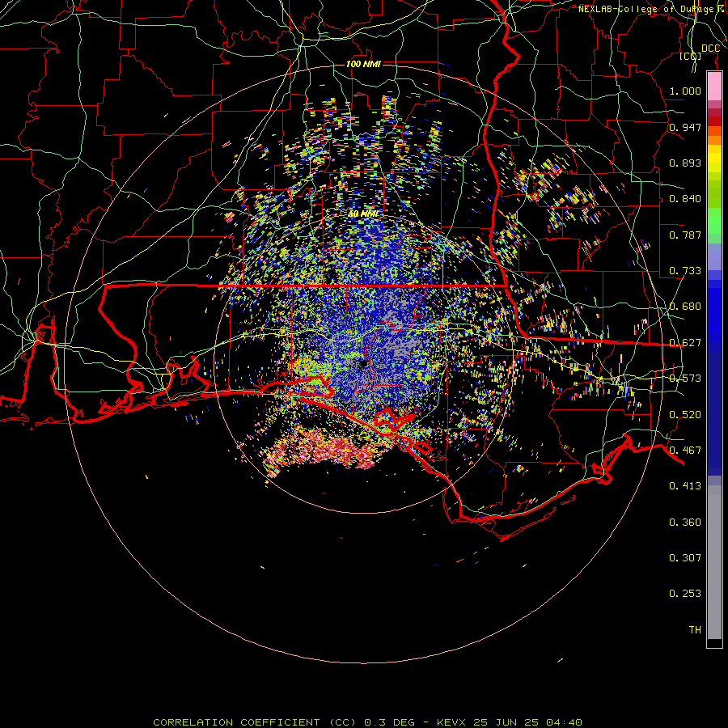Click the pink top segment of the color bar
728x728 pixels.
point(714,86)
